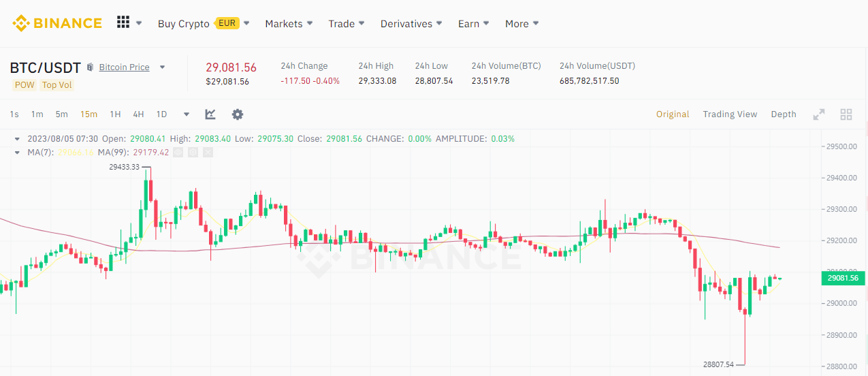Click the AMPLITUDE value 0.03%
868x376 pixels.
[502, 139]
